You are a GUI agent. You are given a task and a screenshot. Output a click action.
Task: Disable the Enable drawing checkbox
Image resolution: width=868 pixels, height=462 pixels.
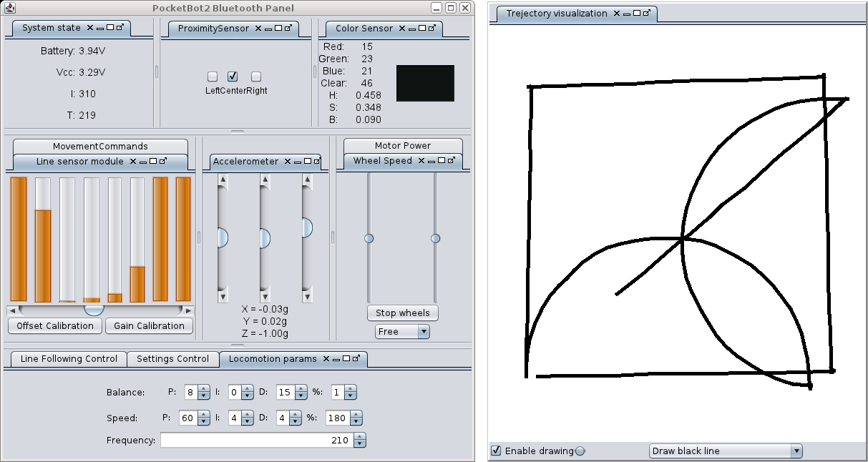click(x=496, y=451)
